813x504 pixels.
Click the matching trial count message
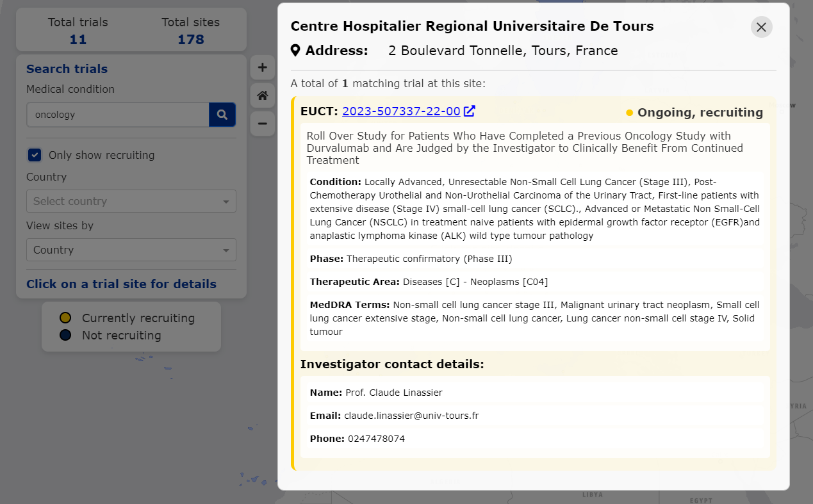click(x=388, y=83)
